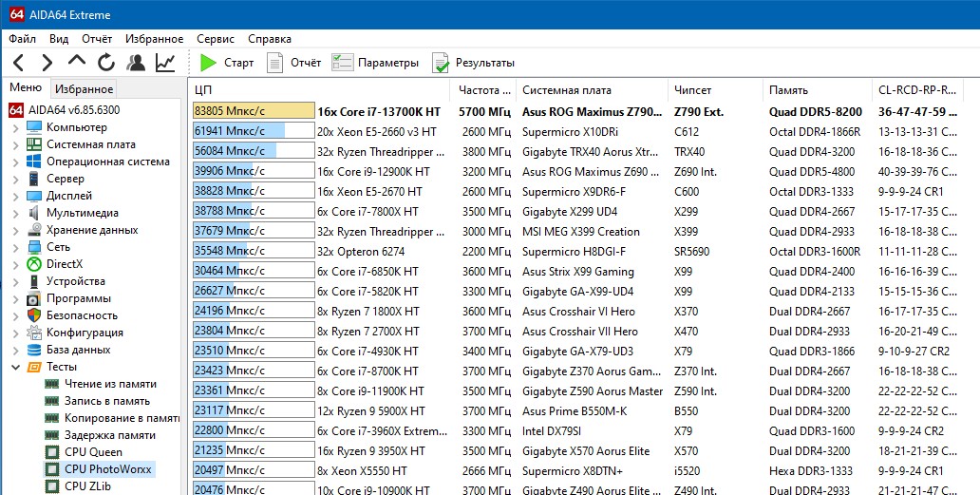
Task: Expand the Дисплей tree node
Action: click(x=15, y=196)
